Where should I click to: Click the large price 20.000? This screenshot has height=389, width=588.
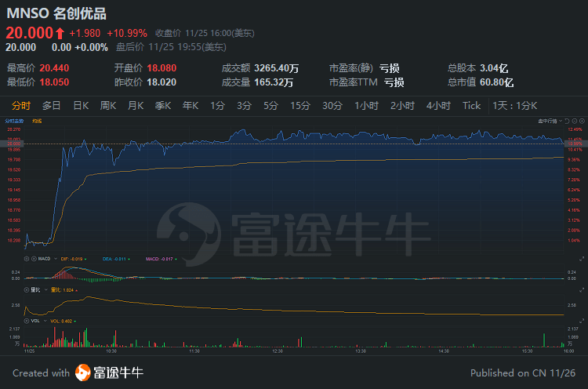[30, 33]
